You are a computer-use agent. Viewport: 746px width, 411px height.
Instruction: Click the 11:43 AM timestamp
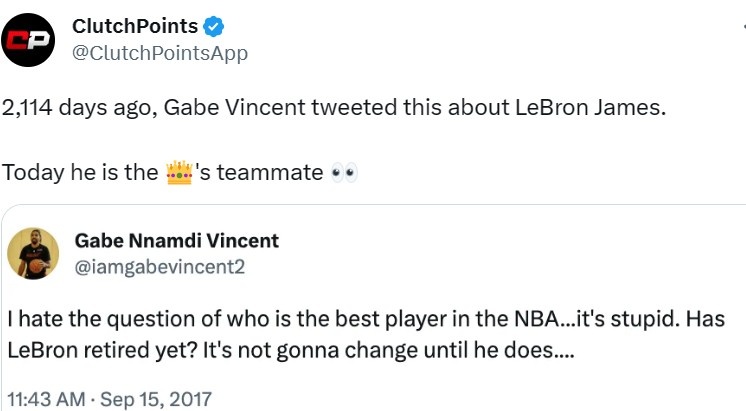click(x=46, y=399)
